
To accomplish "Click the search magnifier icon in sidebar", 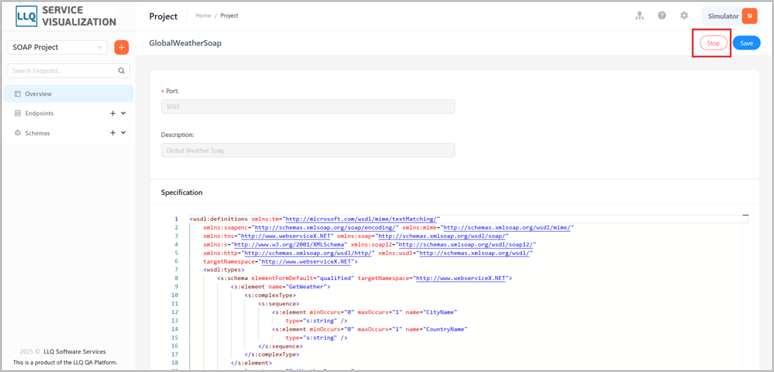I will tap(121, 71).
